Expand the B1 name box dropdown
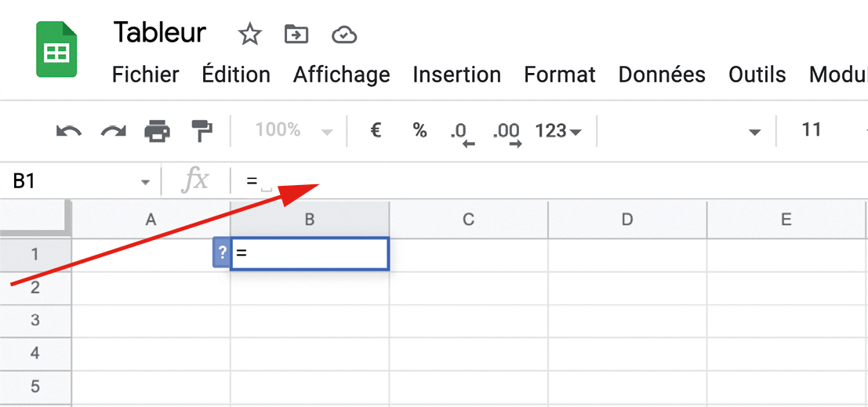Image resolution: width=868 pixels, height=407 pixels. point(145,183)
